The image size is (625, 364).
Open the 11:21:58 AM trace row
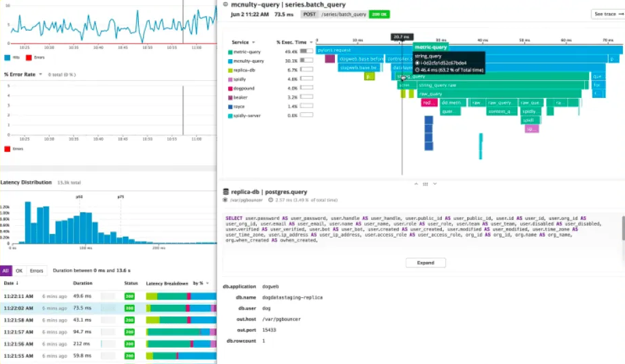[x=108, y=320]
